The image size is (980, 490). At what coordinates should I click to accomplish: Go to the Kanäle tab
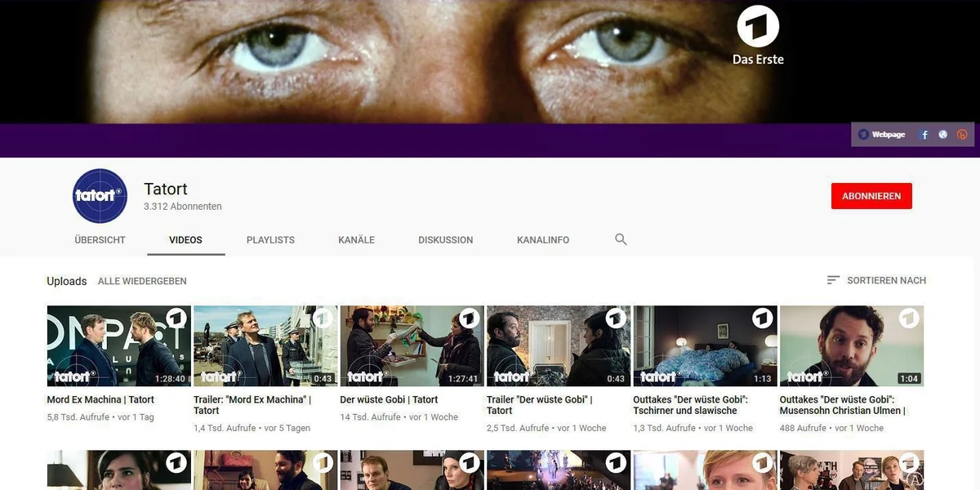(x=356, y=240)
